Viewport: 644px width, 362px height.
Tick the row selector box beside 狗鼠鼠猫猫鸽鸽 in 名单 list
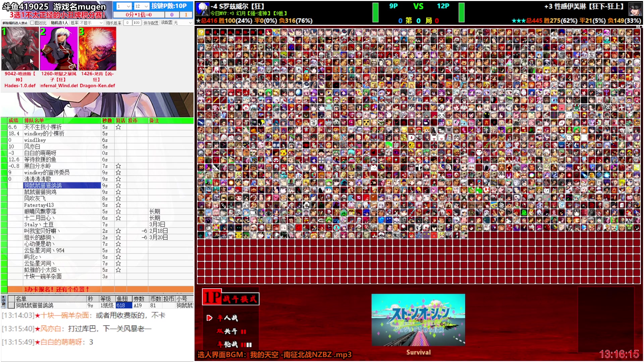pos(11,305)
